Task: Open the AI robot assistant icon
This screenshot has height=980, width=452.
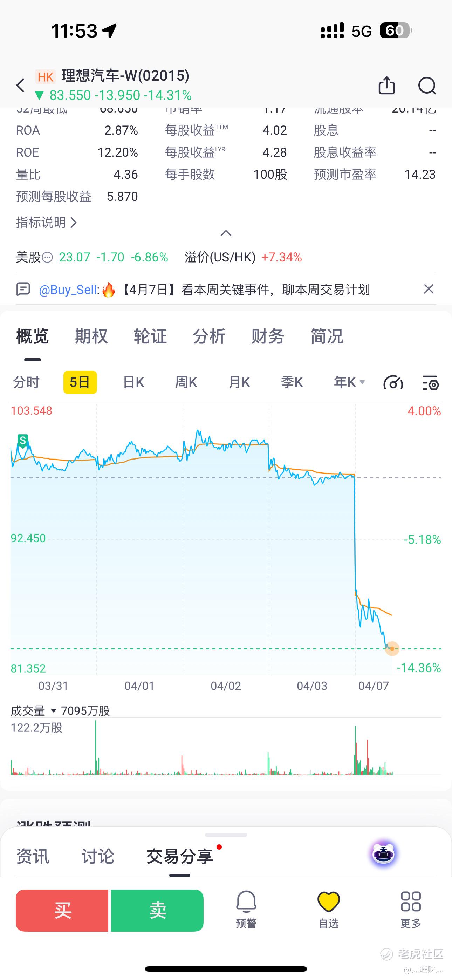Action: click(x=384, y=855)
